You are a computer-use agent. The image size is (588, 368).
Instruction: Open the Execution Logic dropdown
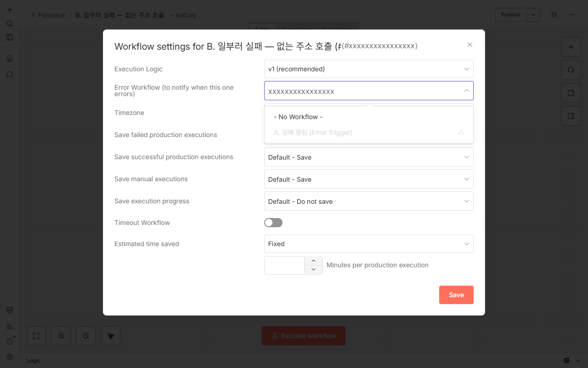(x=368, y=69)
